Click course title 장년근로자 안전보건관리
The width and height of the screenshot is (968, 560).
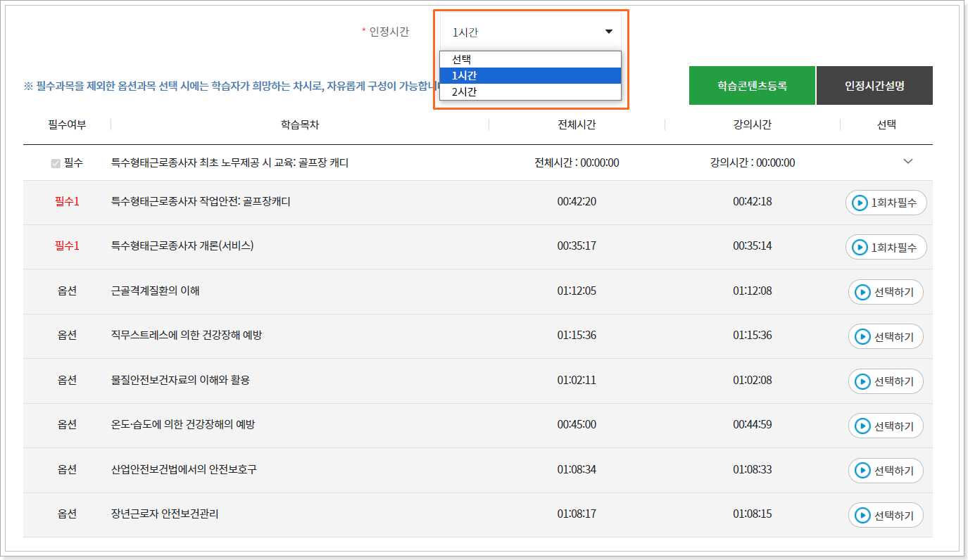click(165, 514)
